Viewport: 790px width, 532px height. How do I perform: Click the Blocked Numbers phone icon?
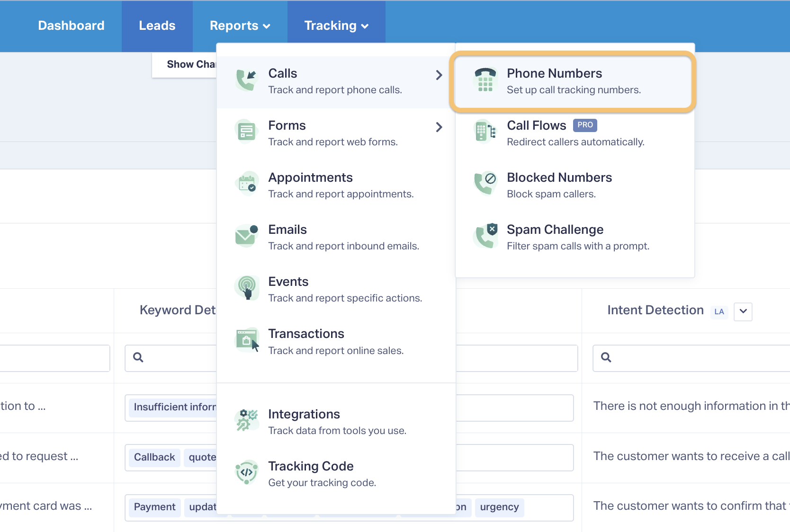click(x=485, y=184)
